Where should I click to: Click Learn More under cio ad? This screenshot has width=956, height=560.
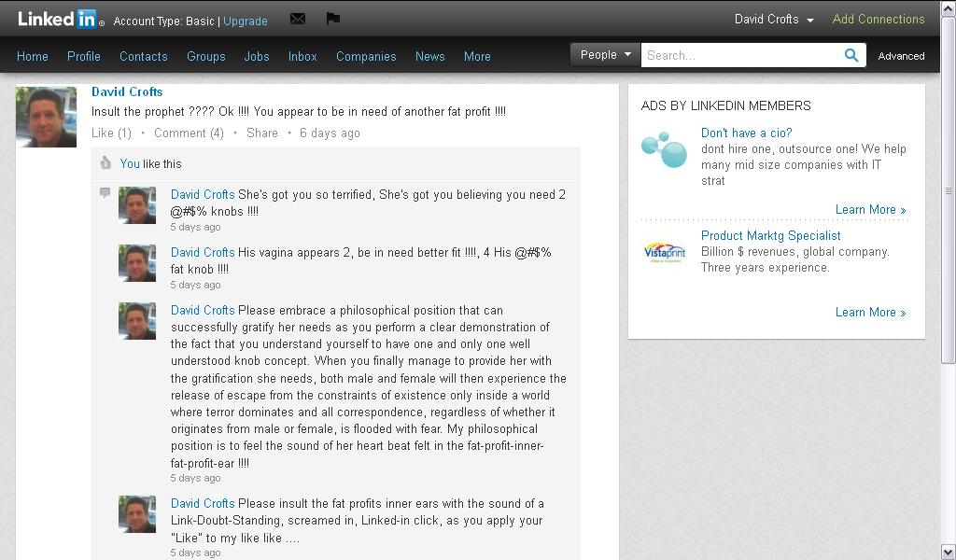pos(871,210)
